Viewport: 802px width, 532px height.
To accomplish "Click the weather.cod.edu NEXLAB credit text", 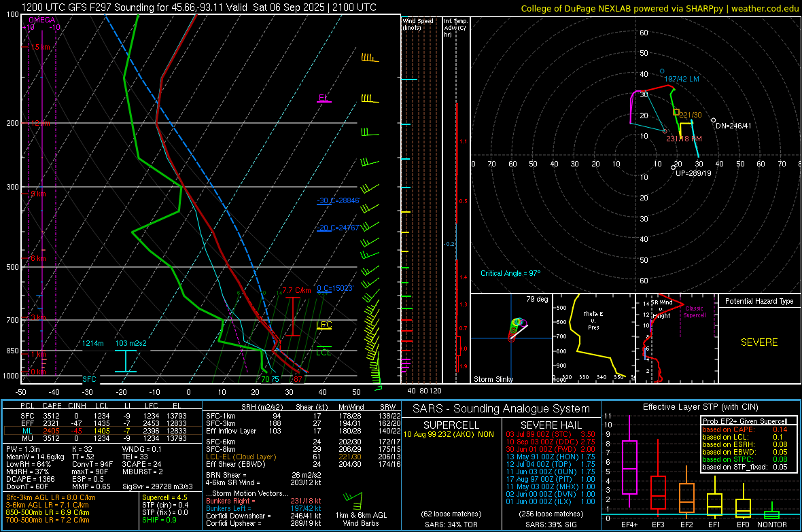I will pos(660,8).
